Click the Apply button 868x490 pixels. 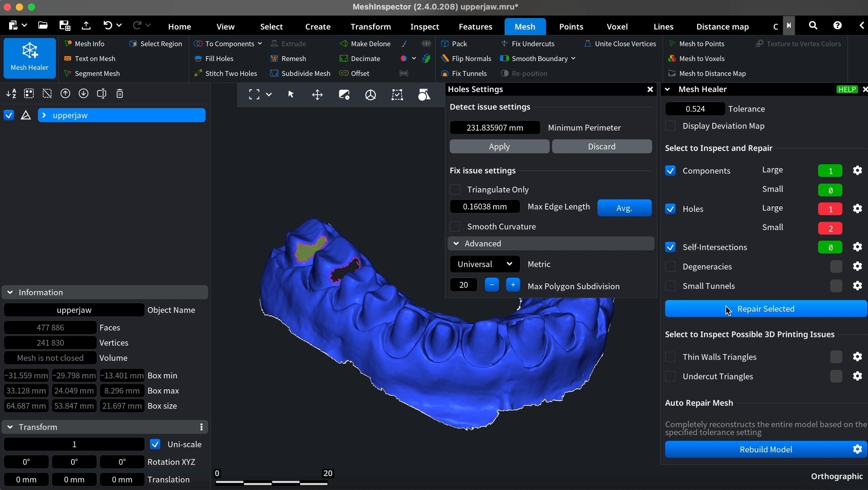click(x=499, y=146)
